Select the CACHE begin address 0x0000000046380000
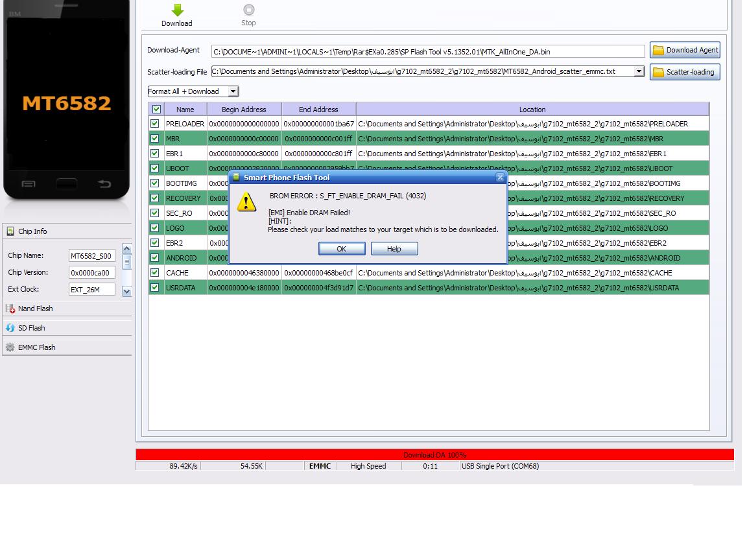 click(x=244, y=273)
